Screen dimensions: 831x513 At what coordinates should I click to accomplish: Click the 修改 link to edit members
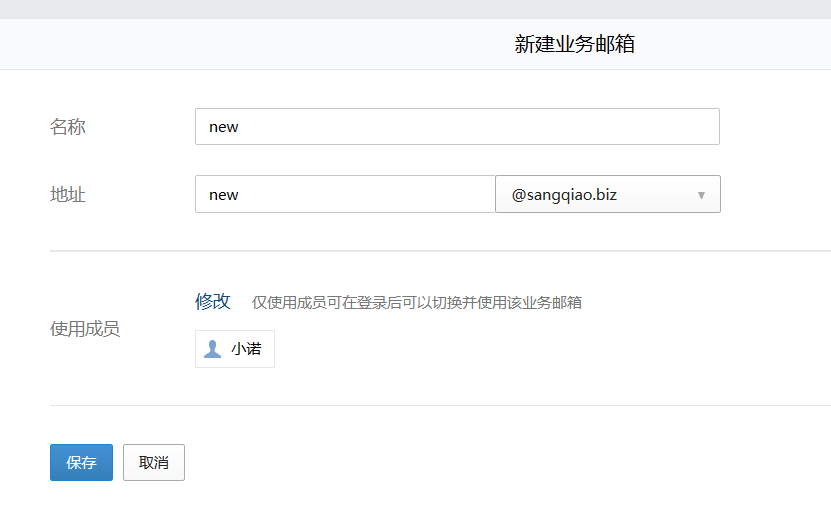coord(212,301)
